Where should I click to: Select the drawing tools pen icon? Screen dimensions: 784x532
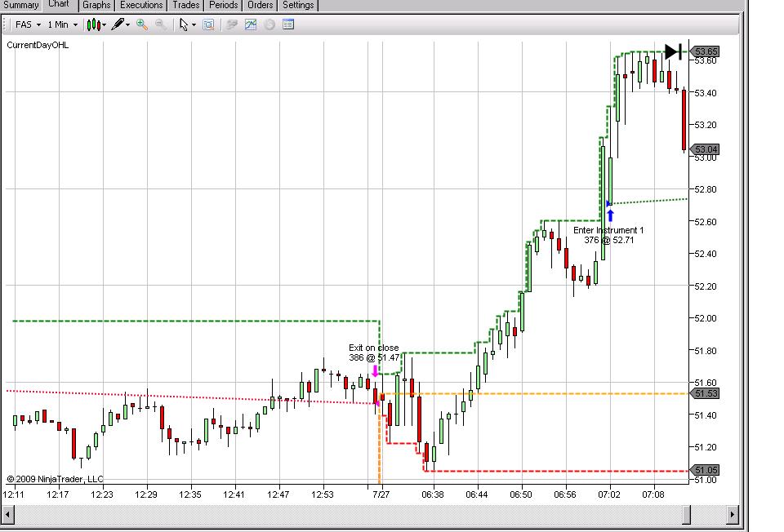click(x=118, y=24)
